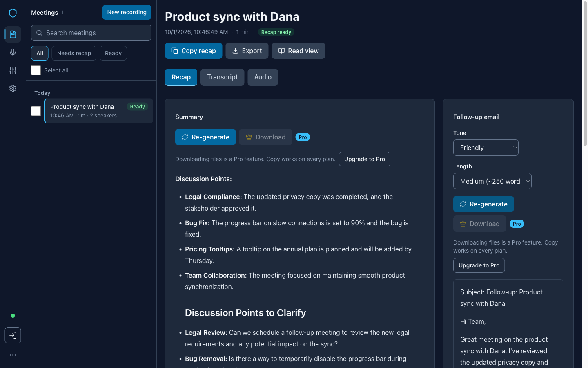Switch to the Transcript tab
Screen dimensions: 588x368
tap(223, 77)
